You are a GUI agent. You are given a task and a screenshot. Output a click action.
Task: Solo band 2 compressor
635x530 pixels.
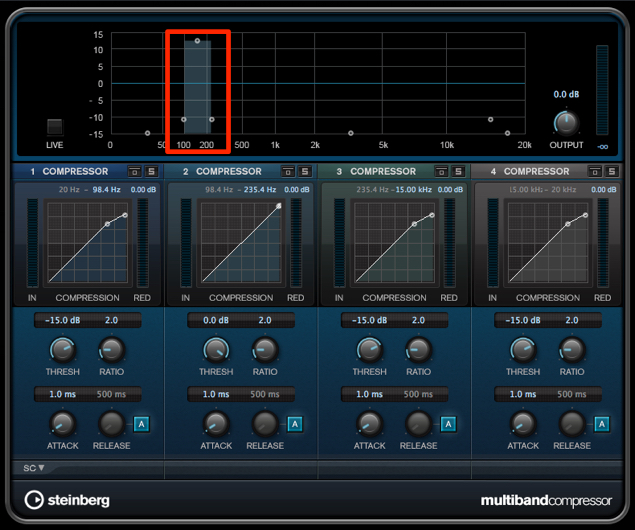tap(305, 172)
